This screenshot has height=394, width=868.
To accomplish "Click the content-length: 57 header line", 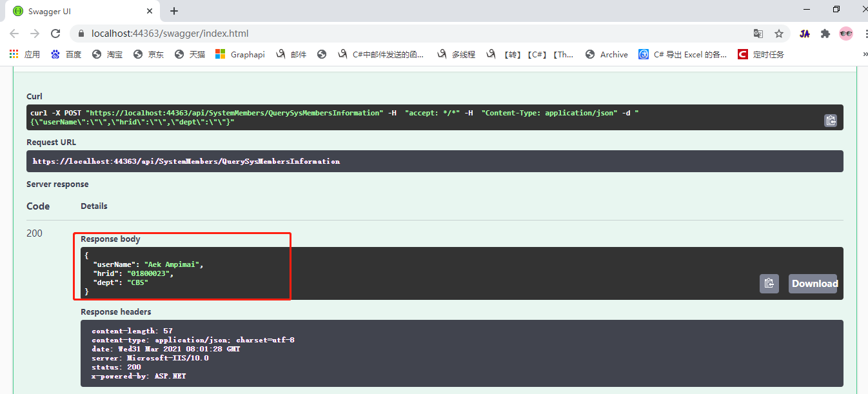I will [x=132, y=331].
